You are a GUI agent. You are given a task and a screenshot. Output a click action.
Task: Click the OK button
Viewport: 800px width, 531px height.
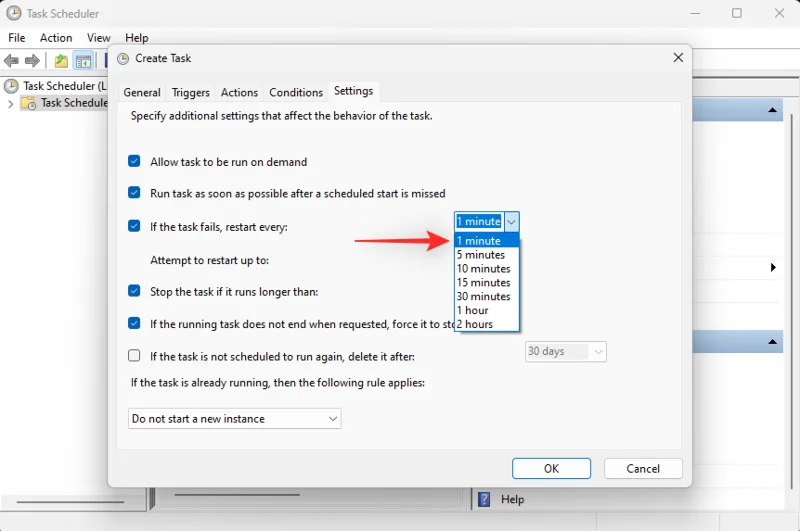pos(552,468)
